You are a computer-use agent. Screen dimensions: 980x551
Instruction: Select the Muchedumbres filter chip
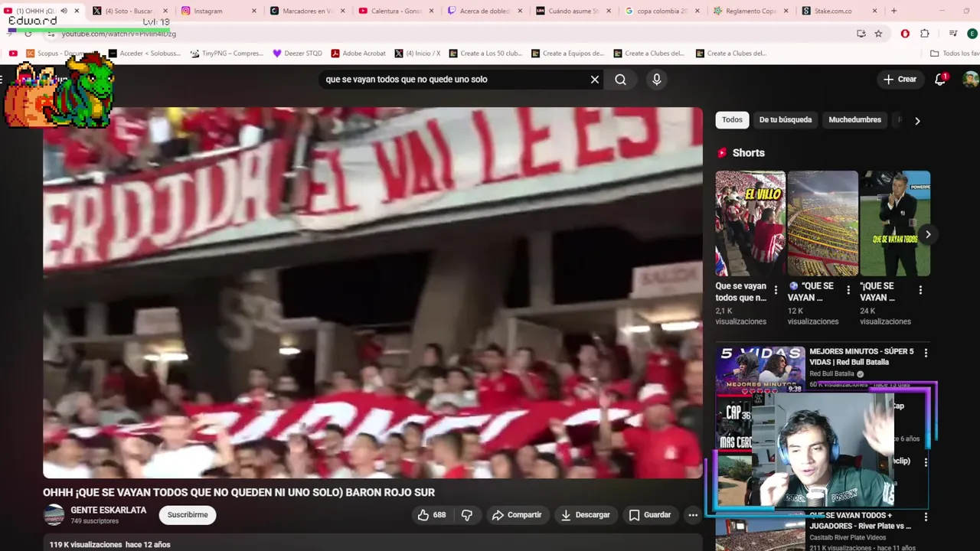click(854, 119)
